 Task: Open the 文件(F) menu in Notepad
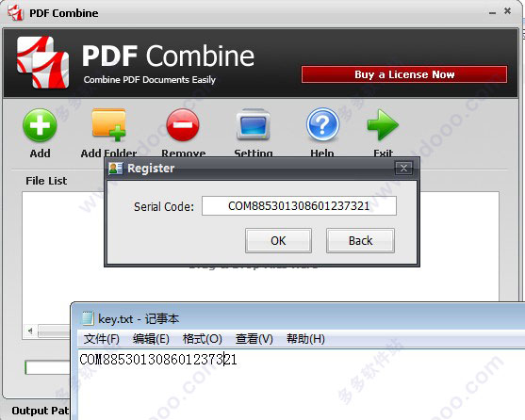pyautogui.click(x=102, y=339)
